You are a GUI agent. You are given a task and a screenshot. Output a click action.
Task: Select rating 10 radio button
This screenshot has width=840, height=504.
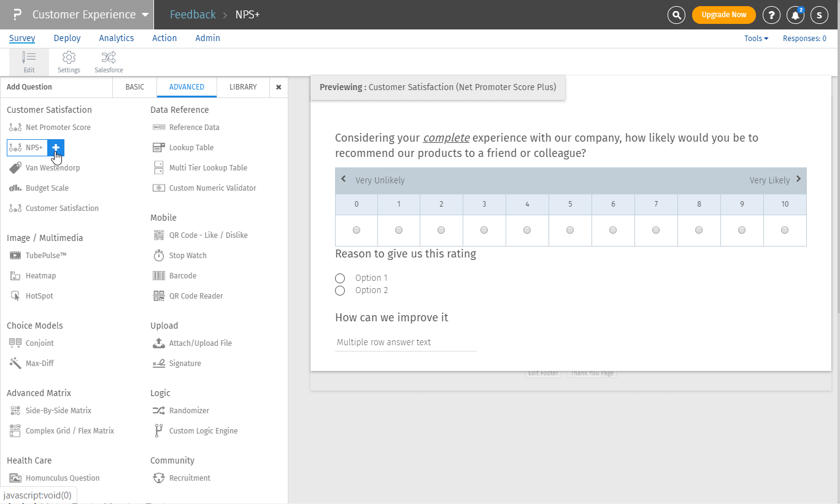(785, 230)
